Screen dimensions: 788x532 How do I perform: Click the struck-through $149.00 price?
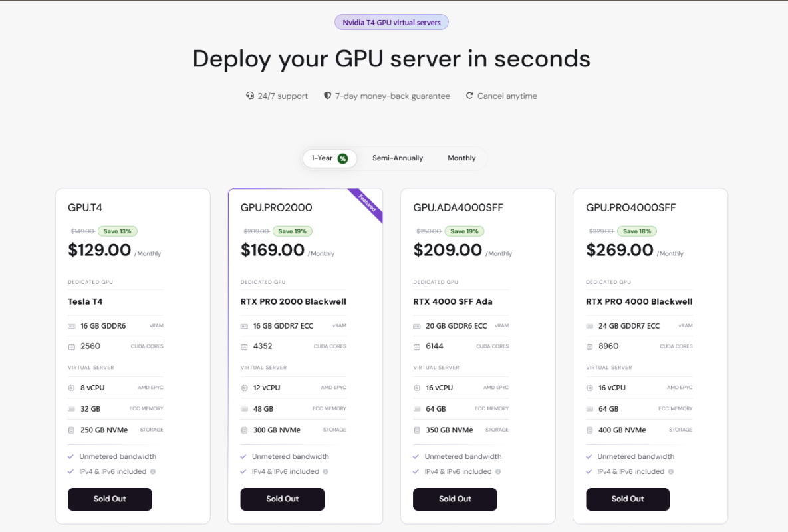[x=83, y=231]
